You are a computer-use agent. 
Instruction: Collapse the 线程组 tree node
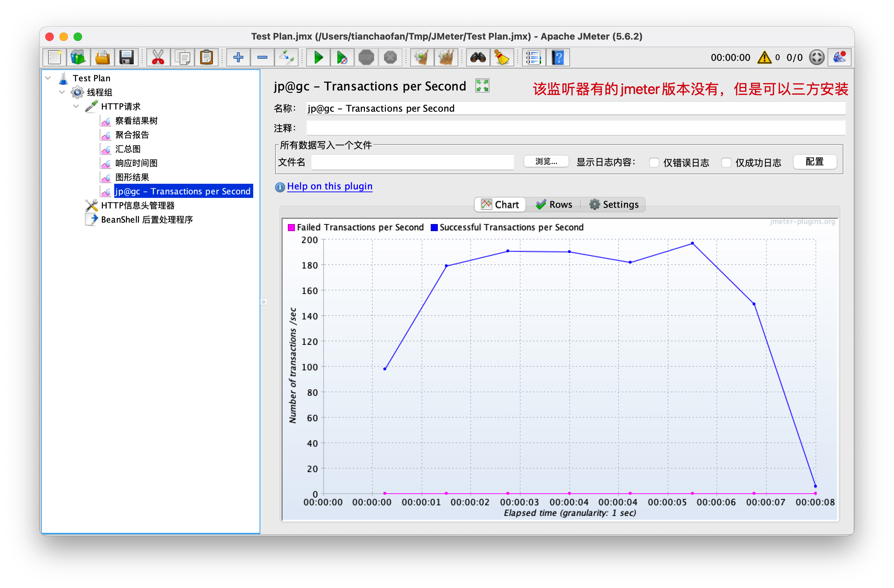62,92
